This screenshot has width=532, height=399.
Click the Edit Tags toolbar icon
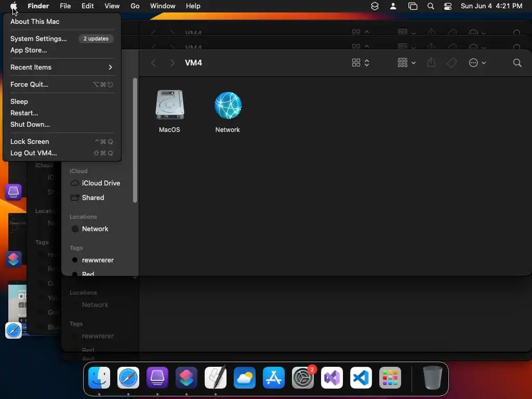[451, 63]
